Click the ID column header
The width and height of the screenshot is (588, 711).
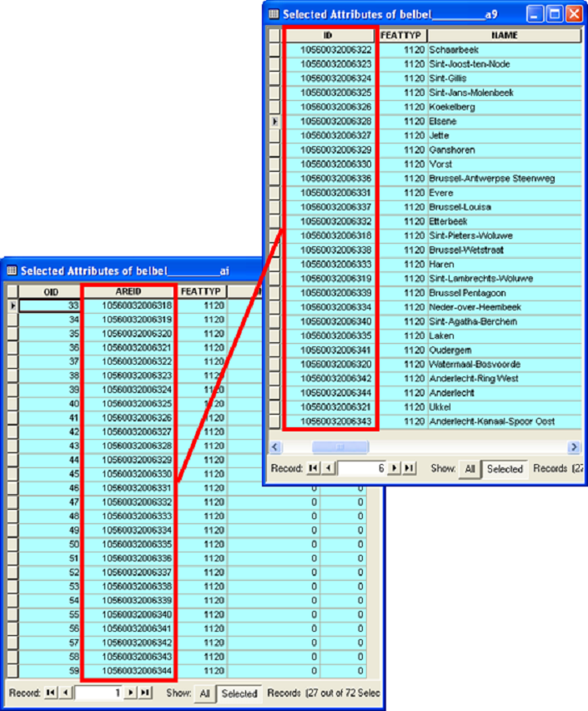(x=329, y=35)
